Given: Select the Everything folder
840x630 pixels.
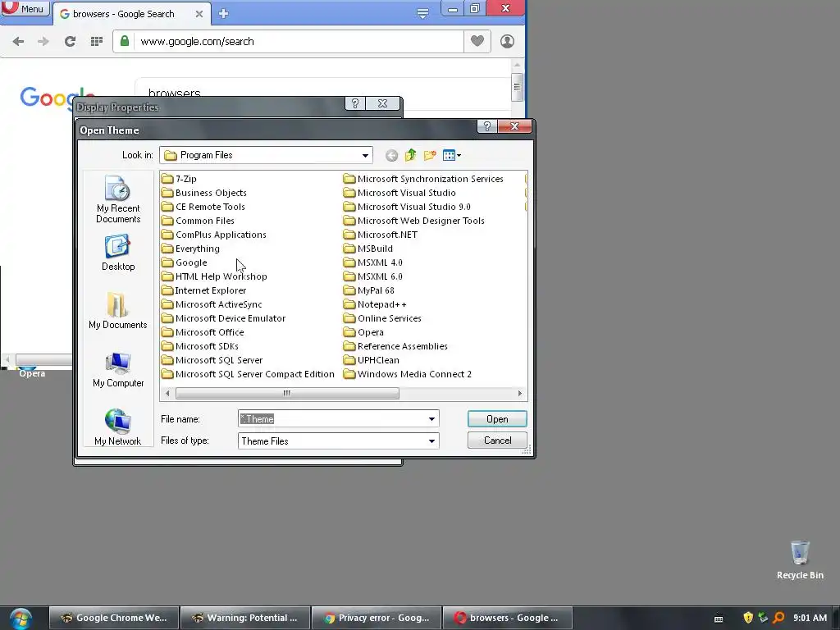Looking at the screenshot, I should point(190,249).
